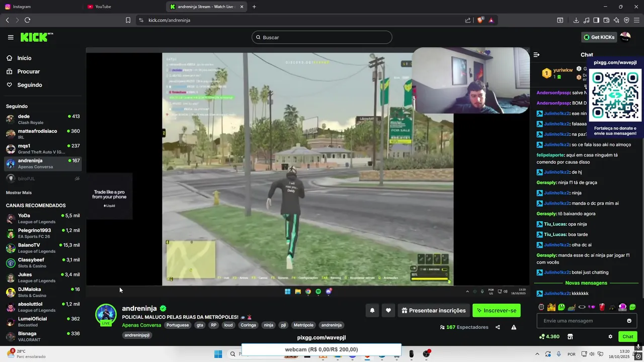Image resolution: width=644 pixels, height=362 pixels.
Task: Report the stream warning icon
Action: [x=514, y=327]
